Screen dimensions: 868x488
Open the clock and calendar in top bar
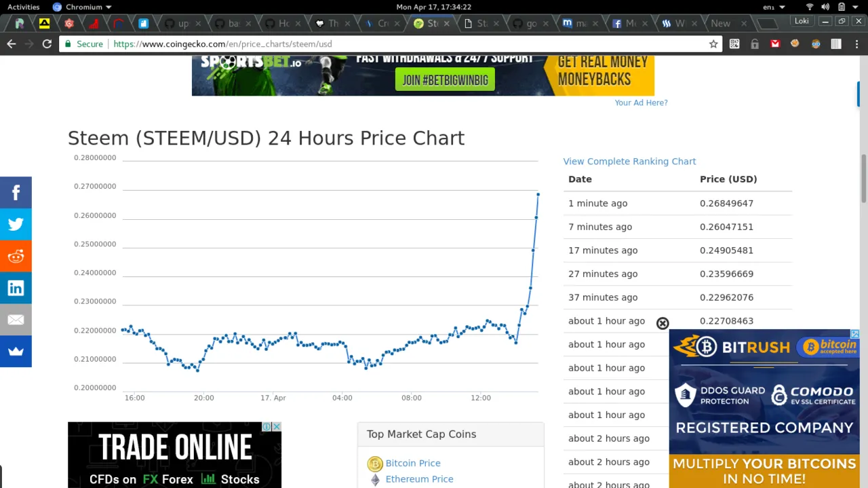click(x=433, y=7)
